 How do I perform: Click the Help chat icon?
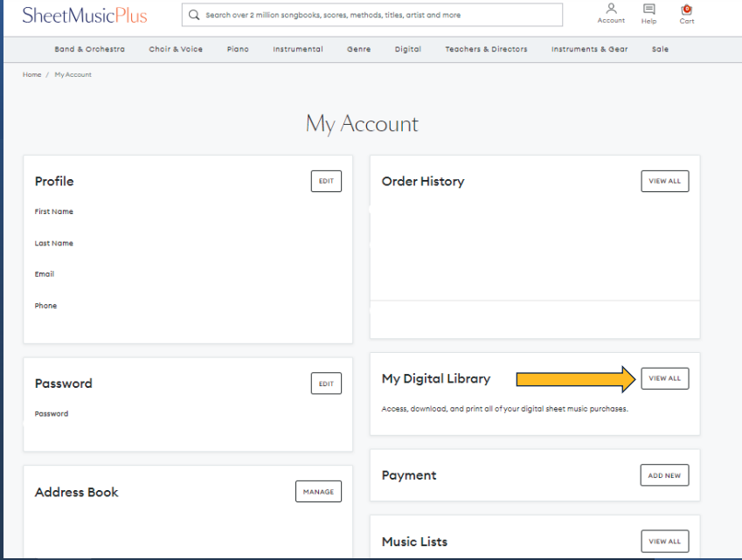648,10
